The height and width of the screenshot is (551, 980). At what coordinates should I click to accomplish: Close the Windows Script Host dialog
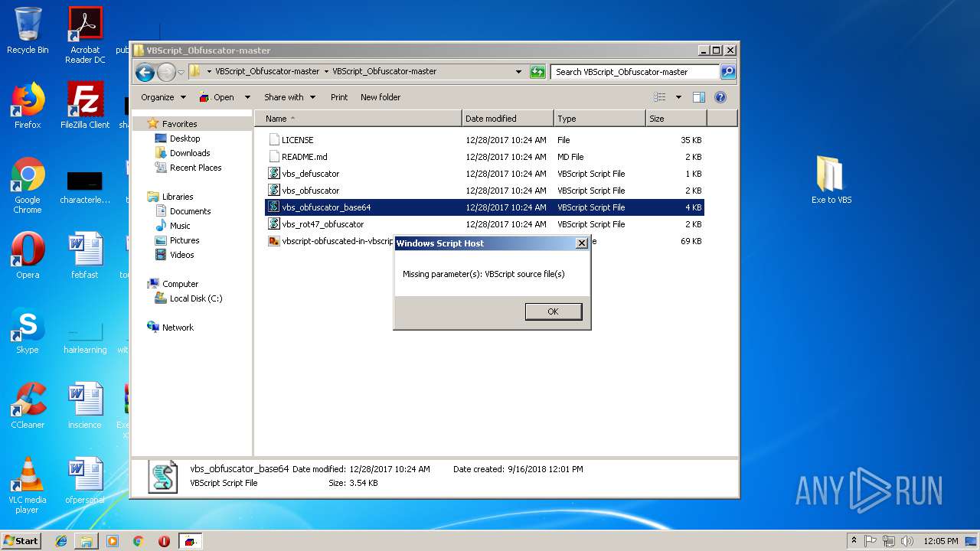pyautogui.click(x=581, y=243)
